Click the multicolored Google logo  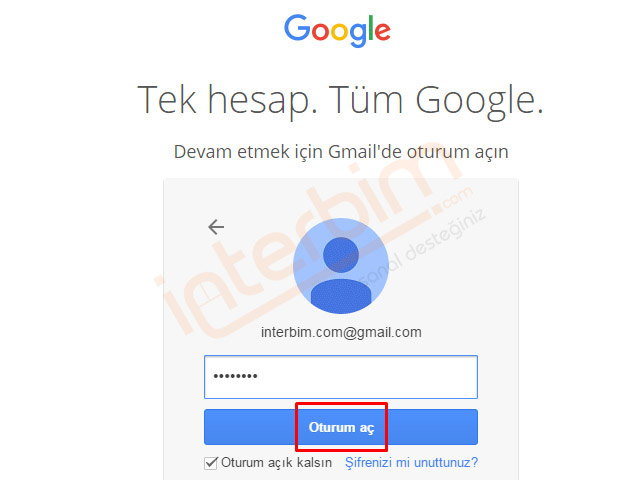pyautogui.click(x=337, y=31)
